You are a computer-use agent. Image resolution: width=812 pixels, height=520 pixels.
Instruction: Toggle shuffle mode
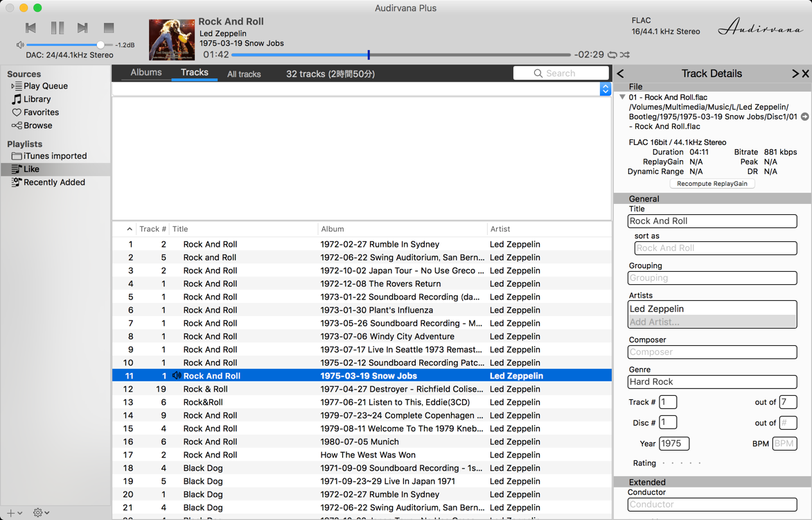[624, 55]
